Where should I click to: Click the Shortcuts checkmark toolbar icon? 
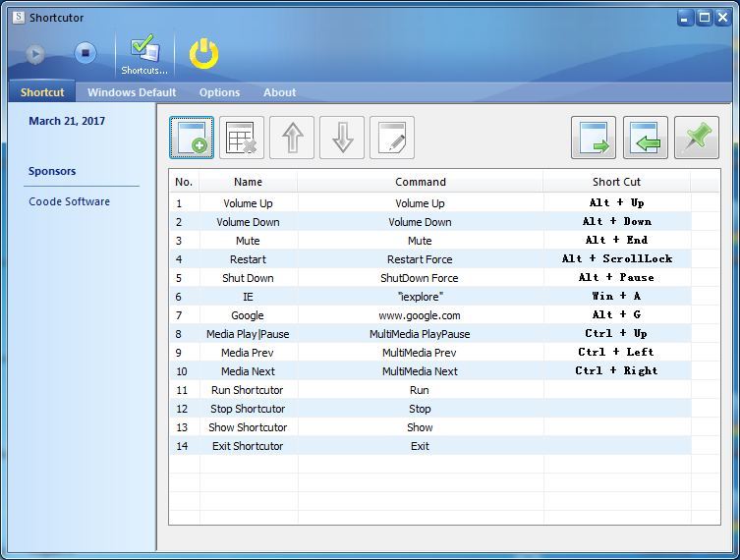pos(144,54)
